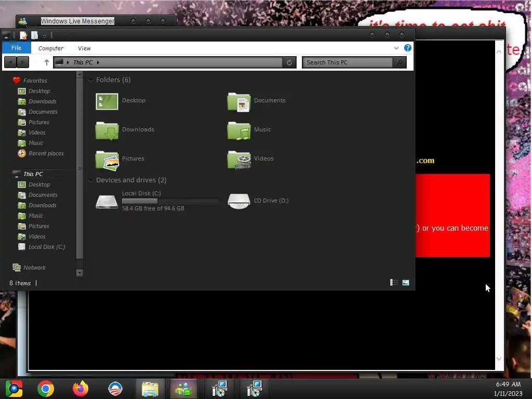Open File Explorer taskbar icon
532x399 pixels.
[150, 389]
